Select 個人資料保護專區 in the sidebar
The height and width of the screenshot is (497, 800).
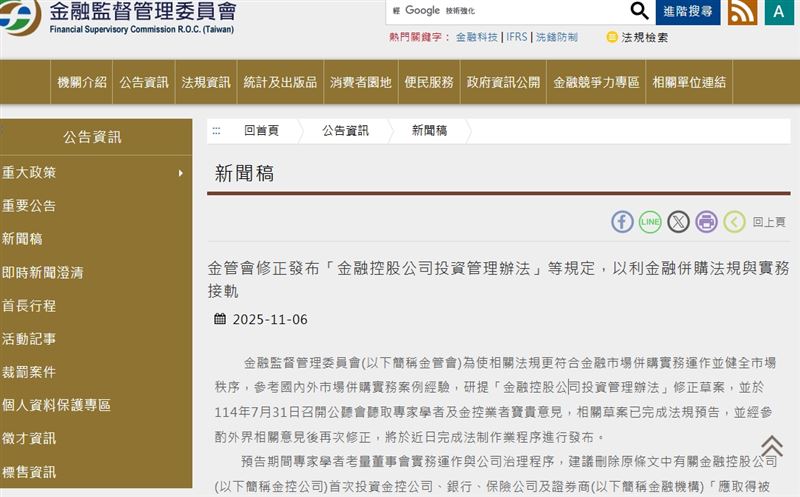tap(56, 405)
